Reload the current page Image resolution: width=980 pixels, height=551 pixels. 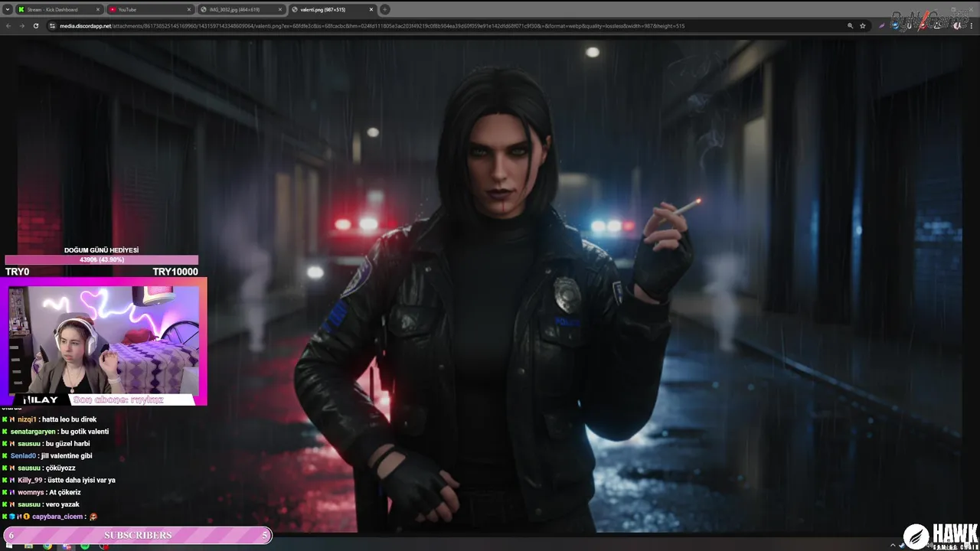pos(36,26)
